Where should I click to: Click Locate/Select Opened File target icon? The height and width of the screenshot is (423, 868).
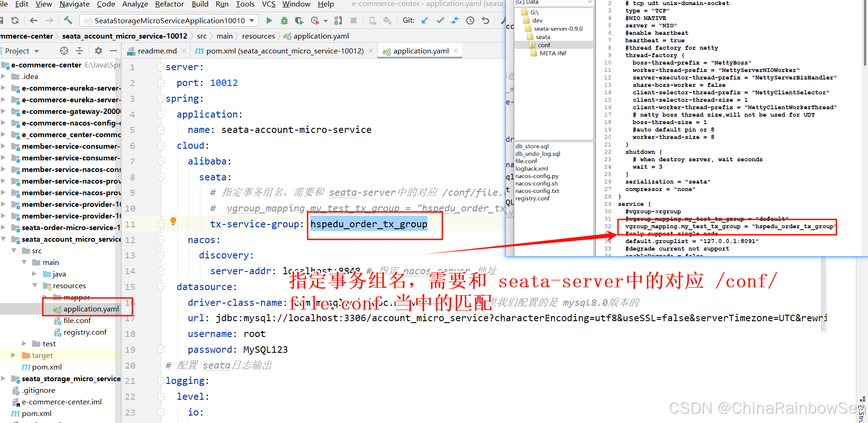tap(64, 51)
